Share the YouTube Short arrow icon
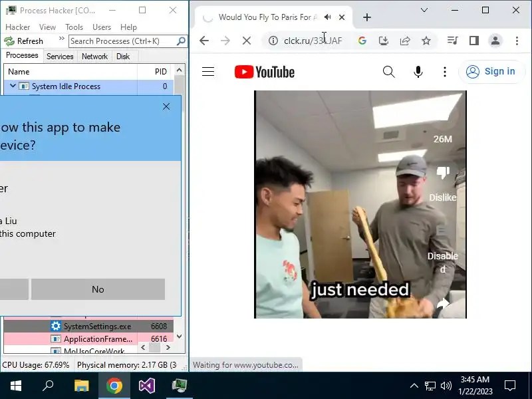 point(443,304)
